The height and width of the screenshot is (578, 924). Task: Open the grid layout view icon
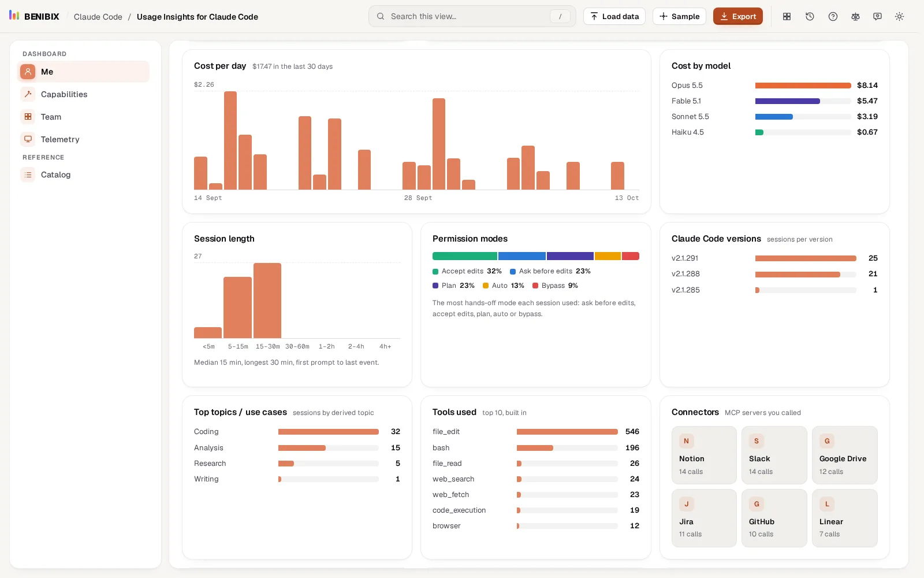click(787, 16)
